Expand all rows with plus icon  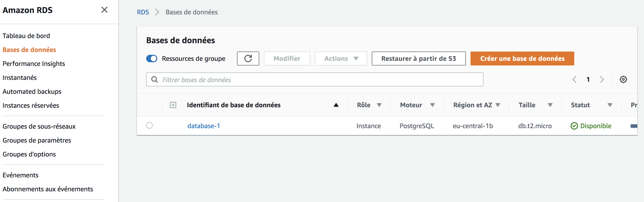pyautogui.click(x=173, y=105)
